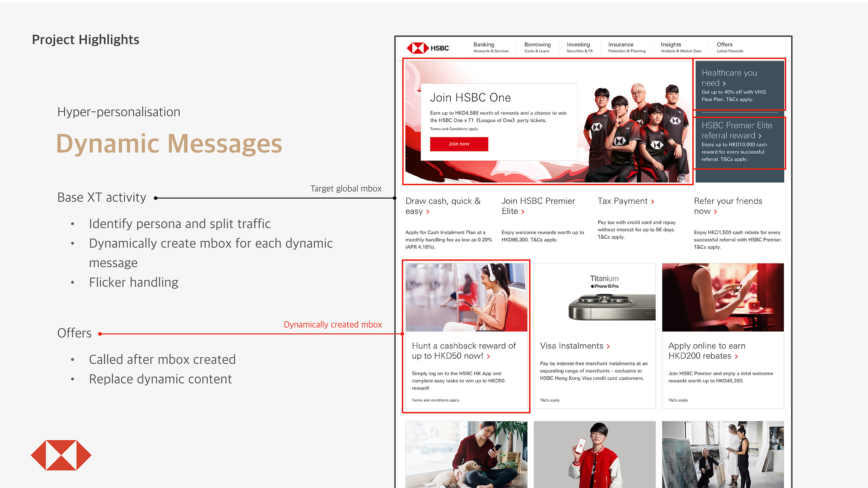The image size is (868, 488).
Task: Click arrow after HSBC Premier Elite referral reward
Action: [x=760, y=136]
